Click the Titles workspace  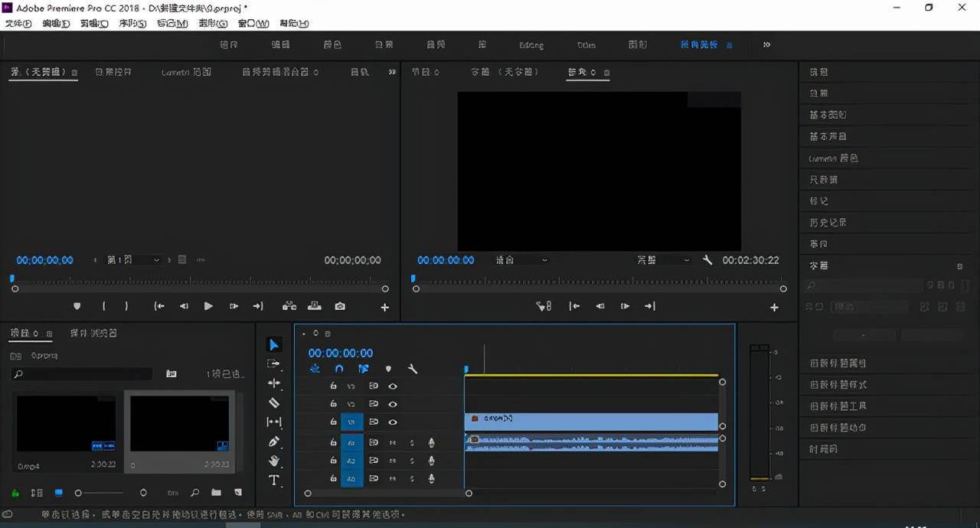pyautogui.click(x=586, y=45)
